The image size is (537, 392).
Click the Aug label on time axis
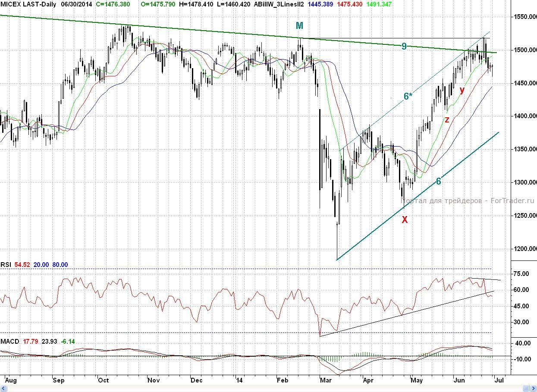click(11, 381)
